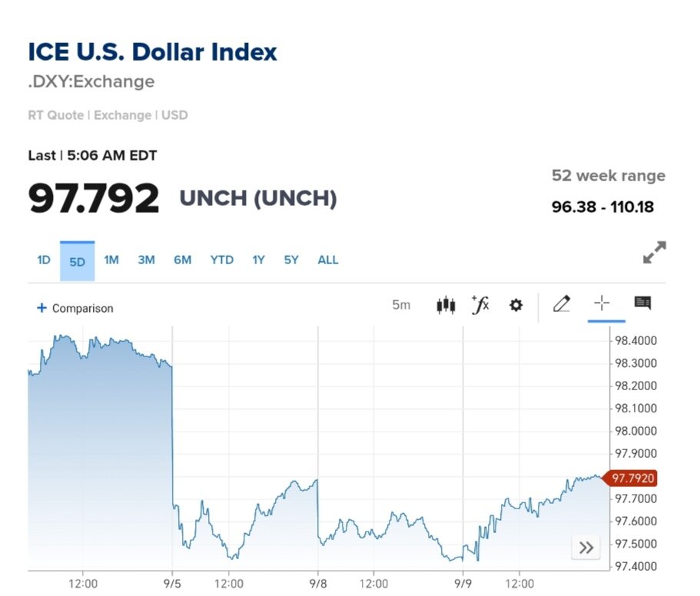Viewport: 700px width, 596px height.
Task: Expand chart to fullscreen with arrows icon
Action: click(654, 253)
